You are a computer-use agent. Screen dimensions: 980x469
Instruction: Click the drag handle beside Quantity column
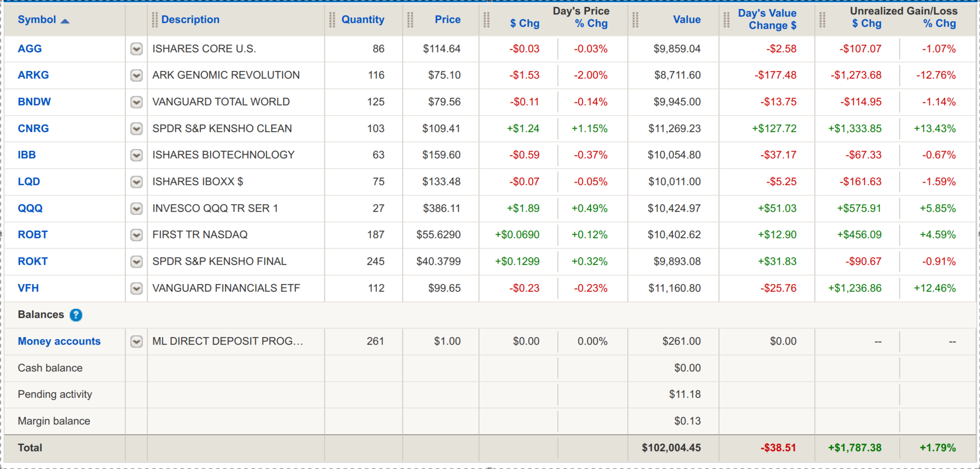point(332,20)
